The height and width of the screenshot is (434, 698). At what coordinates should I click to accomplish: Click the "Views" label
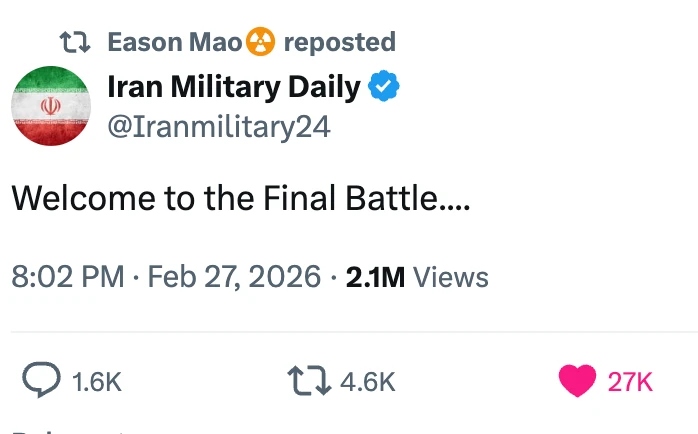pos(450,276)
